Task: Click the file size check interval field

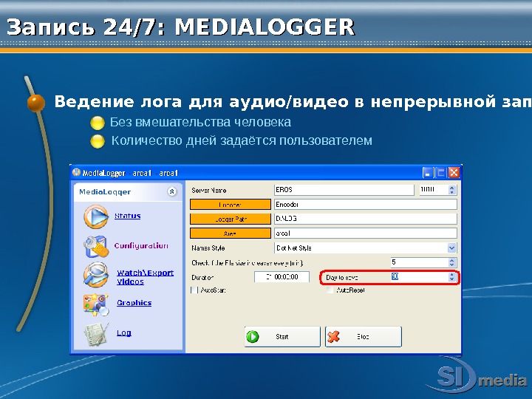Action: [x=420, y=262]
